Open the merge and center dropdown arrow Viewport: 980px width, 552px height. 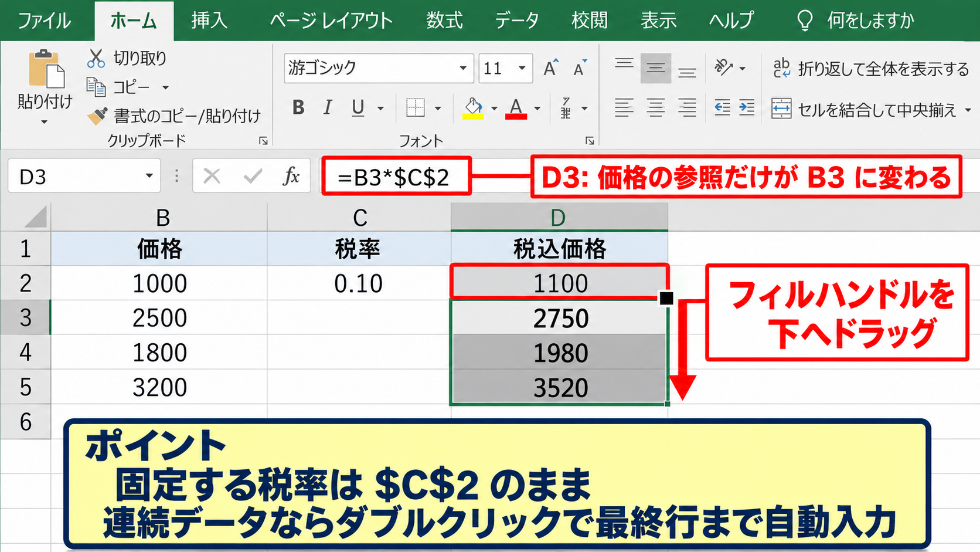coord(967,110)
